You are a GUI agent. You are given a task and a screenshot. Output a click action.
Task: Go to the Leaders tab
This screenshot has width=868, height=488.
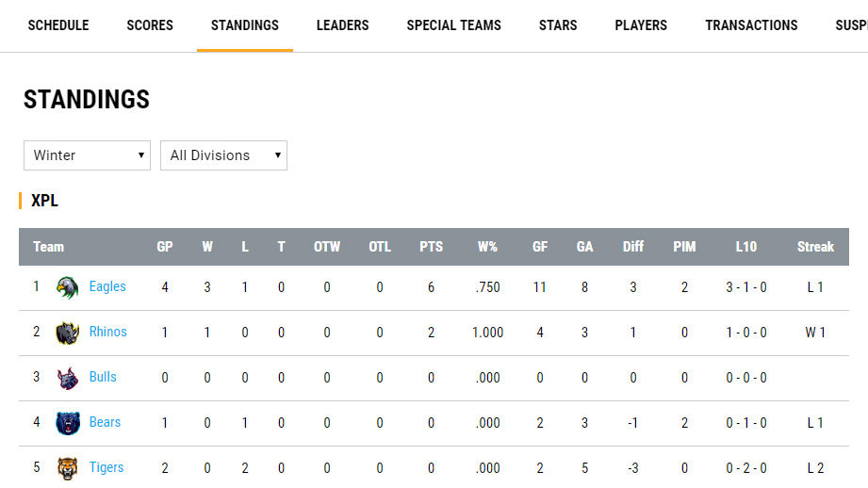(342, 25)
